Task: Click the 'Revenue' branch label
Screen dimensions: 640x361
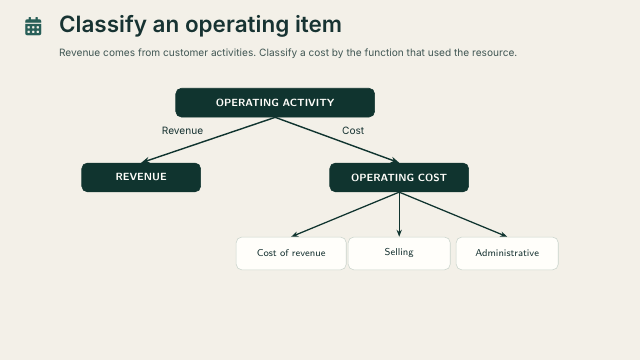Action: click(182, 131)
